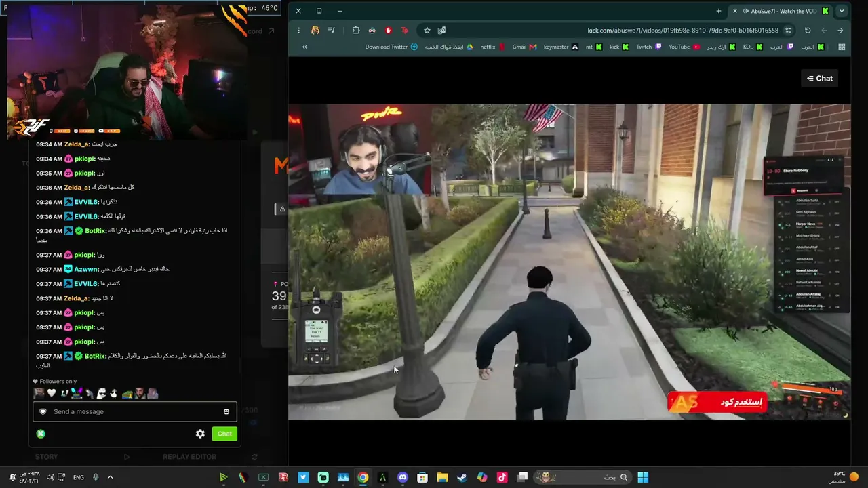
Task: Open the weather widget showing 39°C
Action: pos(844,477)
